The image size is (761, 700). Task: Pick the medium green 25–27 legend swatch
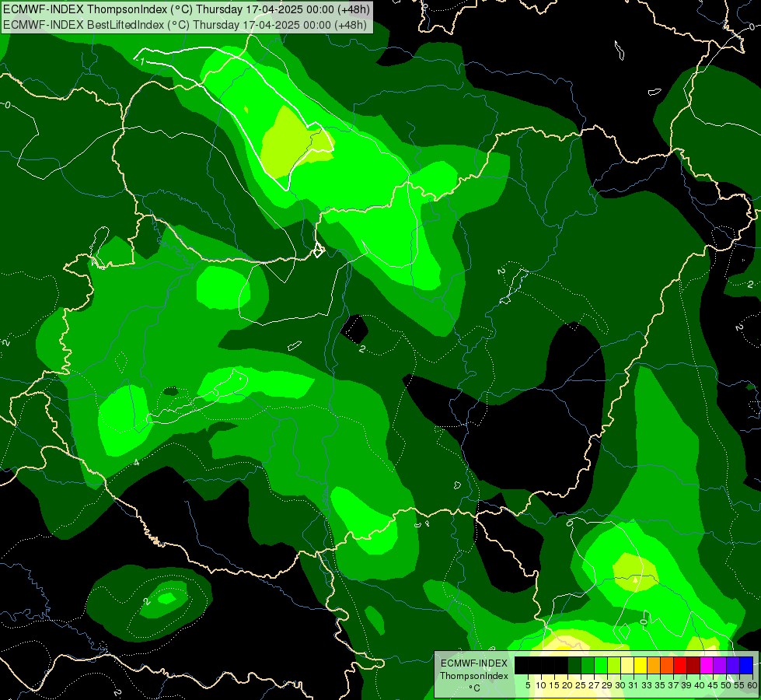tap(588, 666)
